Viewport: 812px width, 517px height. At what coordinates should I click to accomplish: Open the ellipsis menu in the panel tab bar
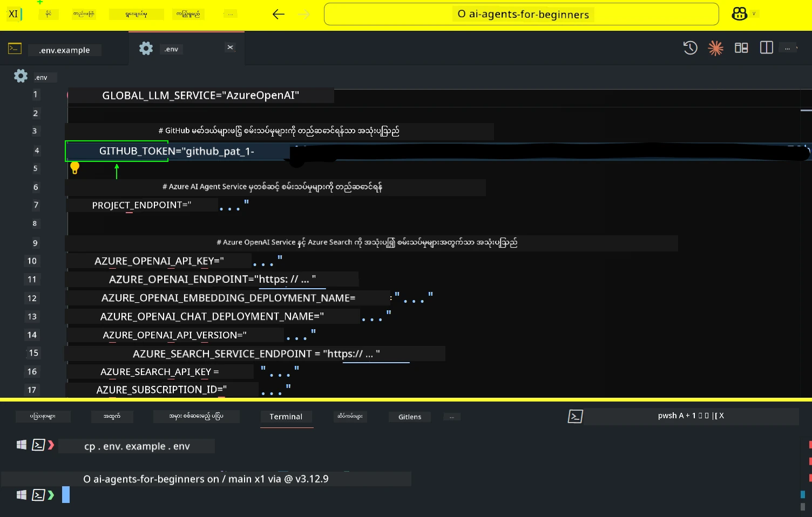point(451,416)
